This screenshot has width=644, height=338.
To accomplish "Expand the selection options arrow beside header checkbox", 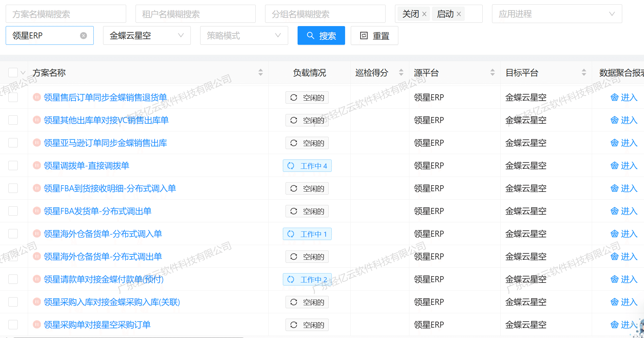I will pos(23,73).
